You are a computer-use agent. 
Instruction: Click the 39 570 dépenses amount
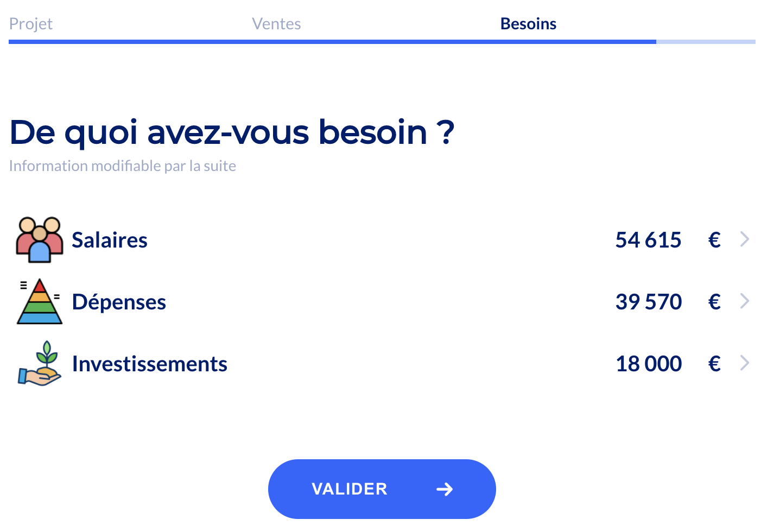[648, 302]
